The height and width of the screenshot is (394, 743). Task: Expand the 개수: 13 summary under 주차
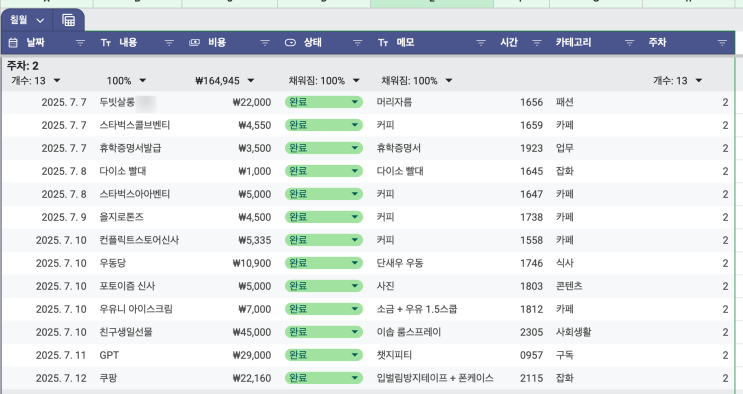pyautogui.click(x=698, y=81)
